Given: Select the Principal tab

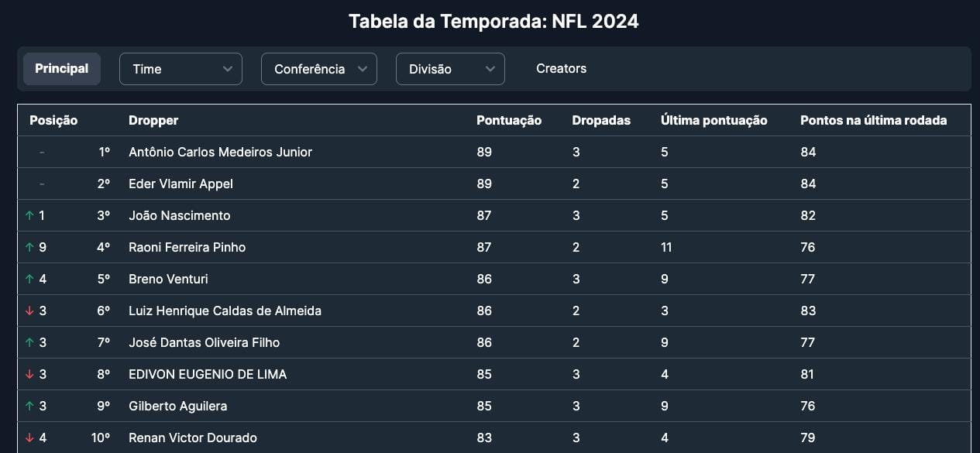Looking at the screenshot, I should tap(62, 69).
